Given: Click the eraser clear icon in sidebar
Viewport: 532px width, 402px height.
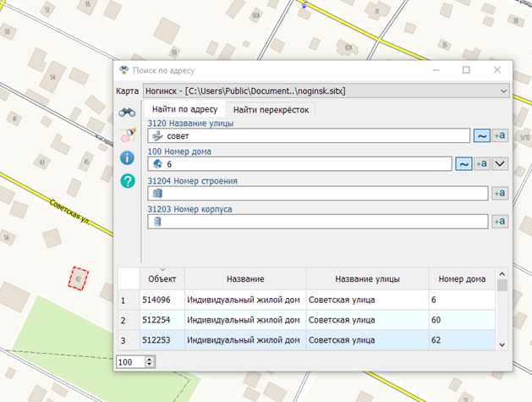Looking at the screenshot, I should pyautogui.click(x=127, y=135).
